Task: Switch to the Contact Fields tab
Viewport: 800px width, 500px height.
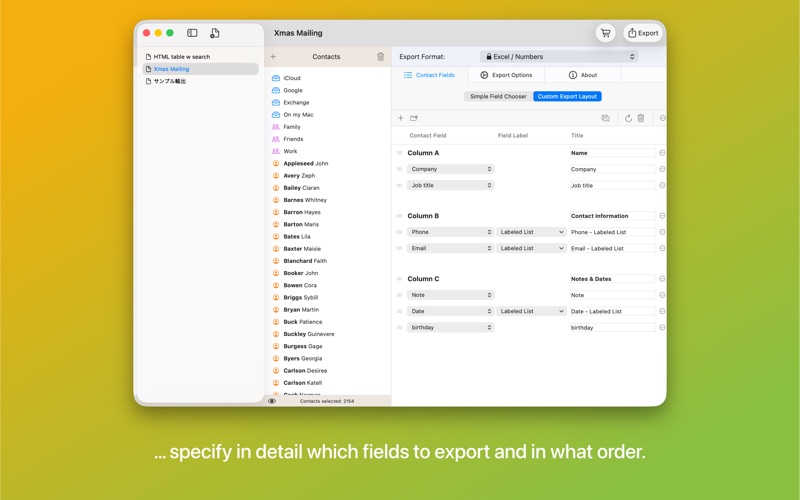Action: [429, 75]
